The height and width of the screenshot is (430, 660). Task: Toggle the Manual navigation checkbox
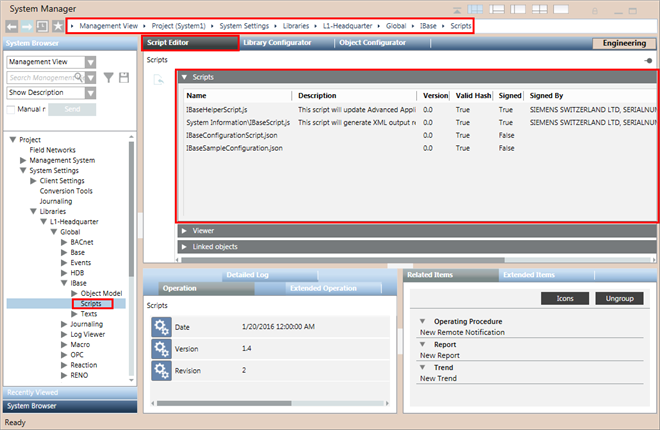tap(11, 108)
